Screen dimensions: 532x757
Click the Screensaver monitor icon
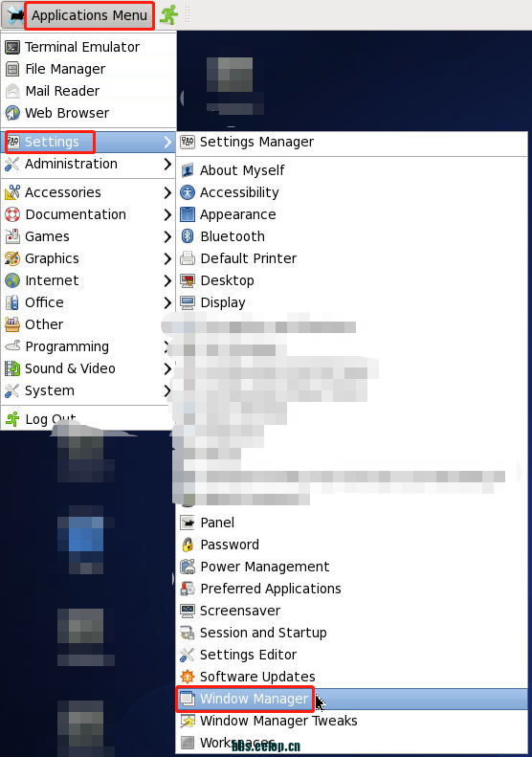click(188, 611)
